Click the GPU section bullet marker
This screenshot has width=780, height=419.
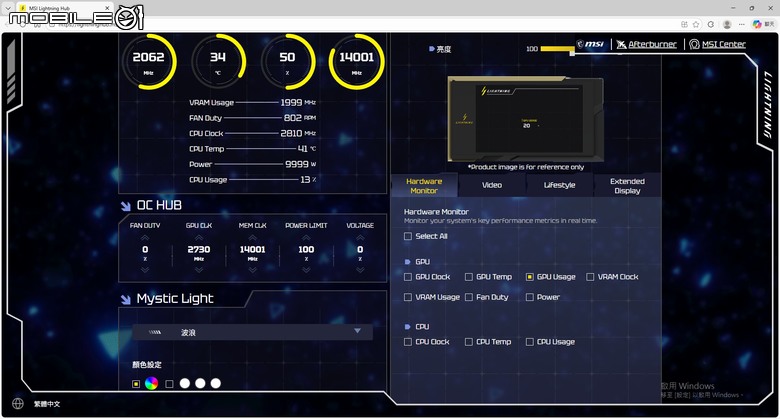(407, 262)
